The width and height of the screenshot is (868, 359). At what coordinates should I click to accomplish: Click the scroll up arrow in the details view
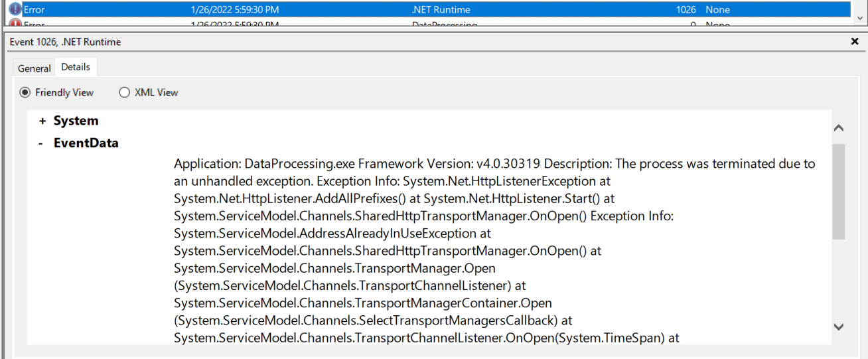pyautogui.click(x=838, y=128)
